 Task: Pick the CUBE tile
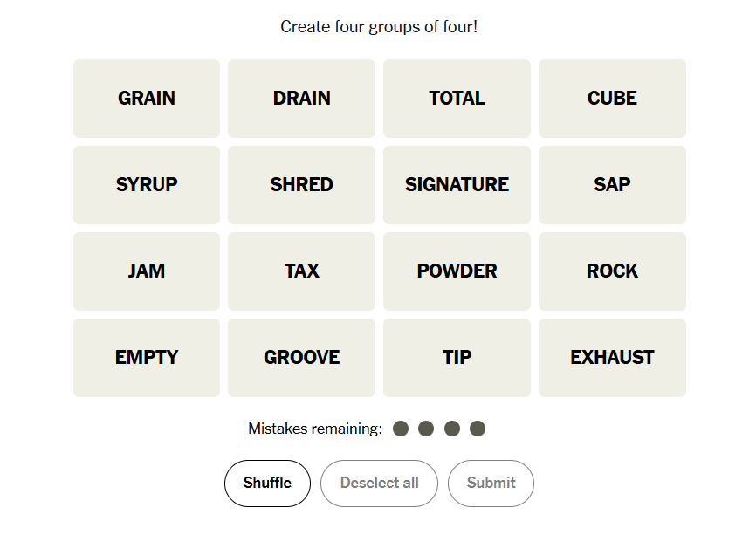(612, 99)
